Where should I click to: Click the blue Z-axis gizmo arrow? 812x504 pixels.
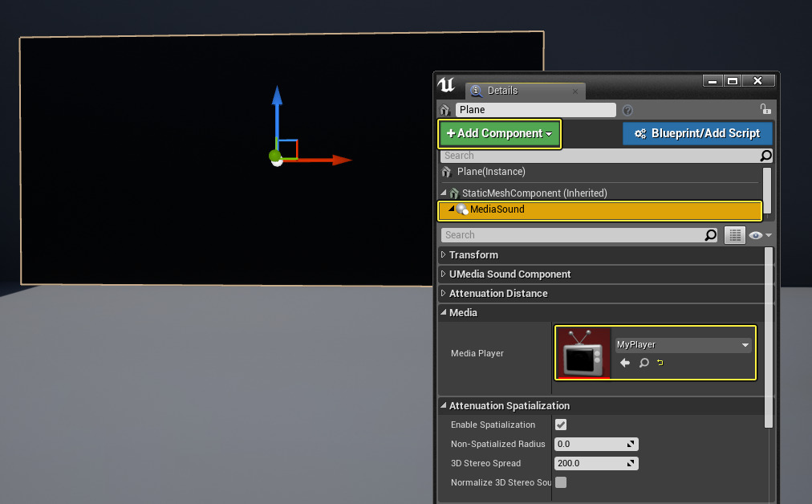277,98
